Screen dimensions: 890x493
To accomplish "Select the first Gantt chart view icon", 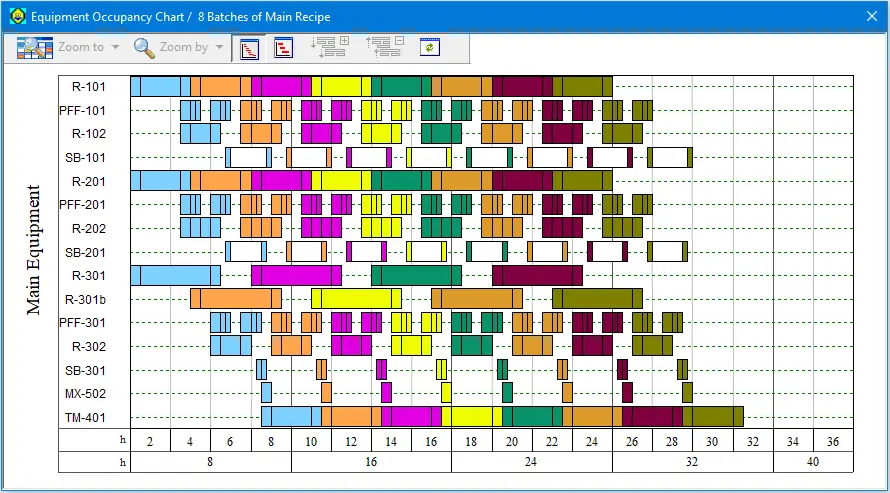I will point(250,47).
